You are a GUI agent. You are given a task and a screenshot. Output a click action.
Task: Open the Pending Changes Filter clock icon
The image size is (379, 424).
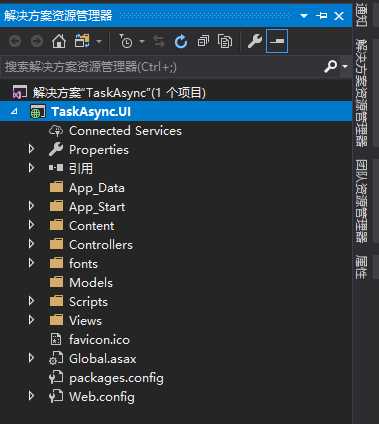(x=126, y=41)
